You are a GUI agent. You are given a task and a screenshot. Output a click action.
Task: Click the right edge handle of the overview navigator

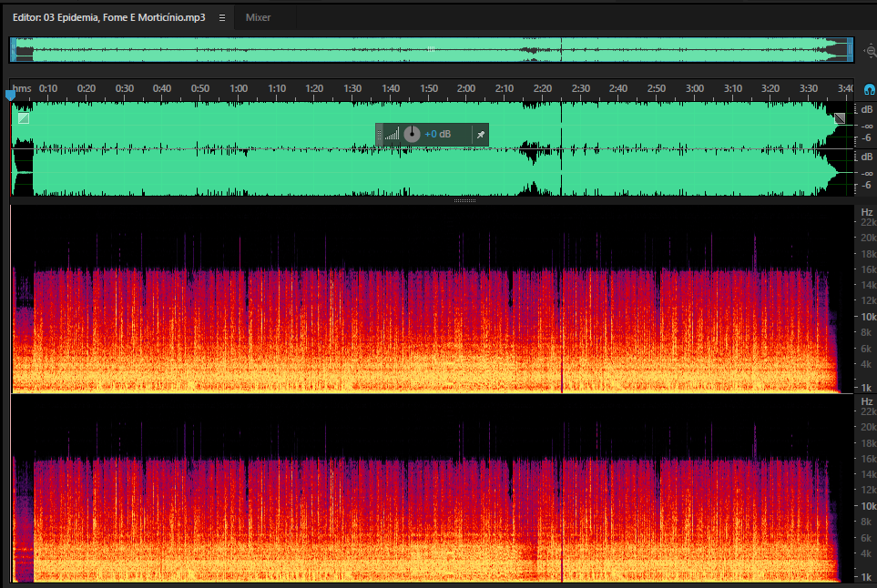point(850,50)
